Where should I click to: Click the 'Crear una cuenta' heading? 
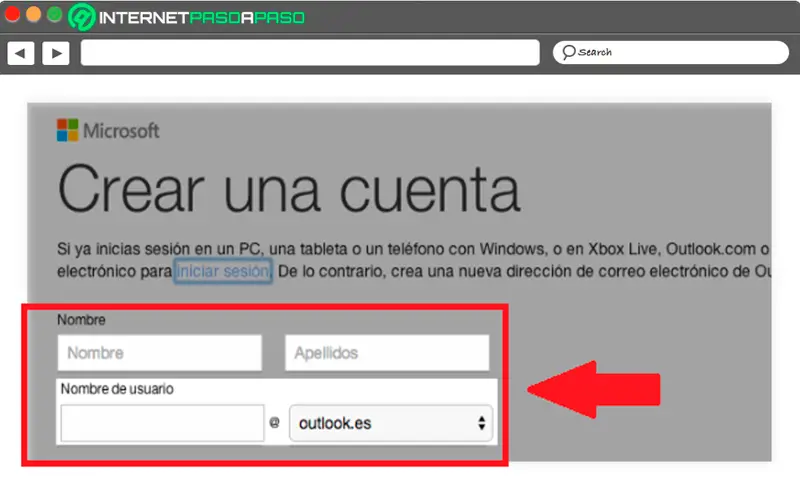point(289,189)
